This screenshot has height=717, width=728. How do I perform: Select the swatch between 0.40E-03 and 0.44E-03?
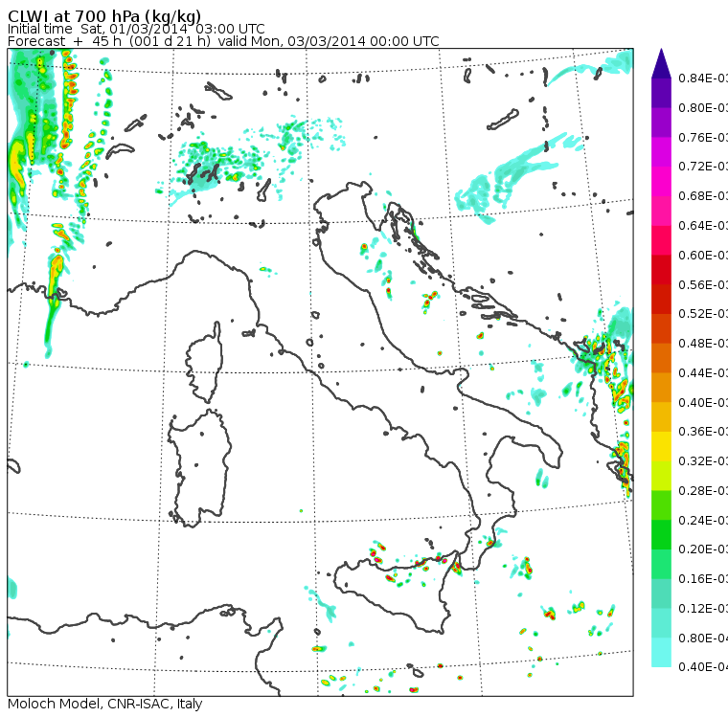[x=662, y=388]
